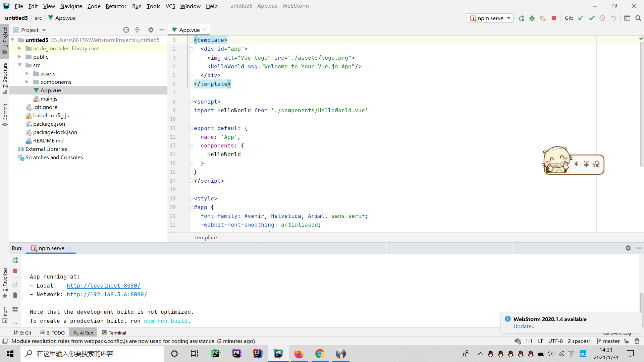Open the localhost:8080 link in console
Screen dimensions: 644x362
coord(103,286)
